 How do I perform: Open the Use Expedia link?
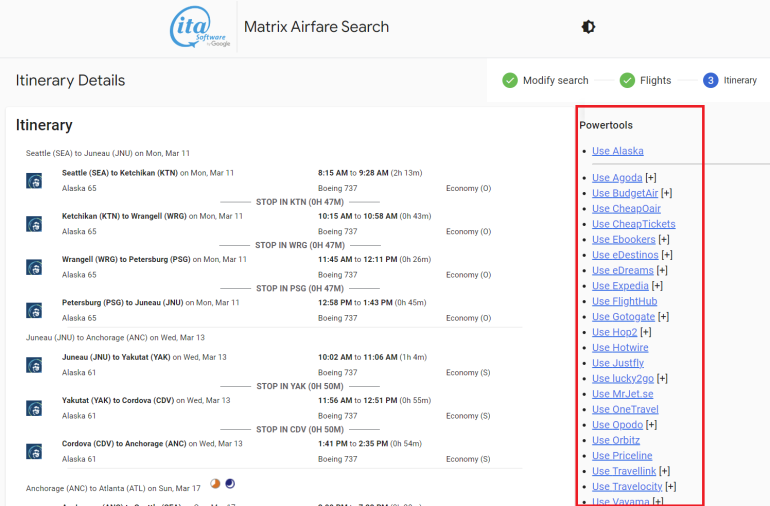pyautogui.click(x=620, y=286)
